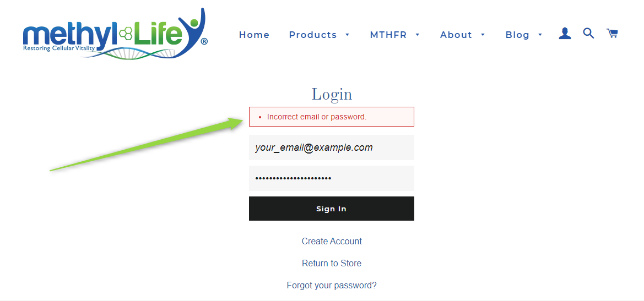
Task: Select the Blog menu label
Action: 517,35
